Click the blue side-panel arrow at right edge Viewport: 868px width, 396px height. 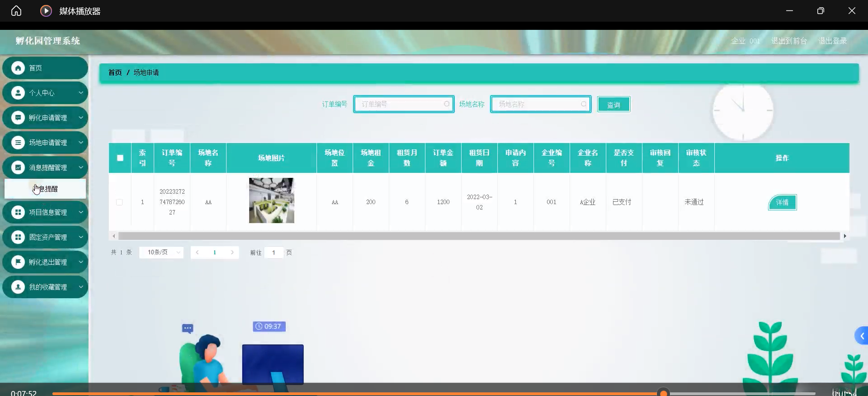pos(862,336)
